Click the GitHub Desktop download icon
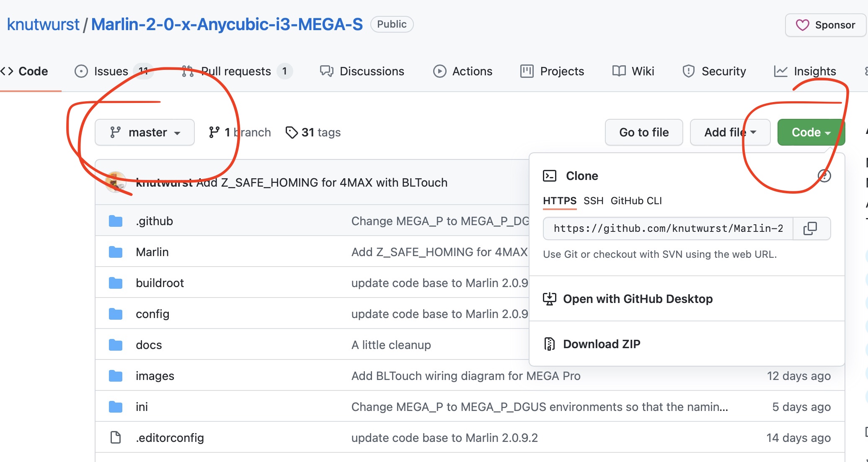The image size is (868, 462). pos(550,299)
